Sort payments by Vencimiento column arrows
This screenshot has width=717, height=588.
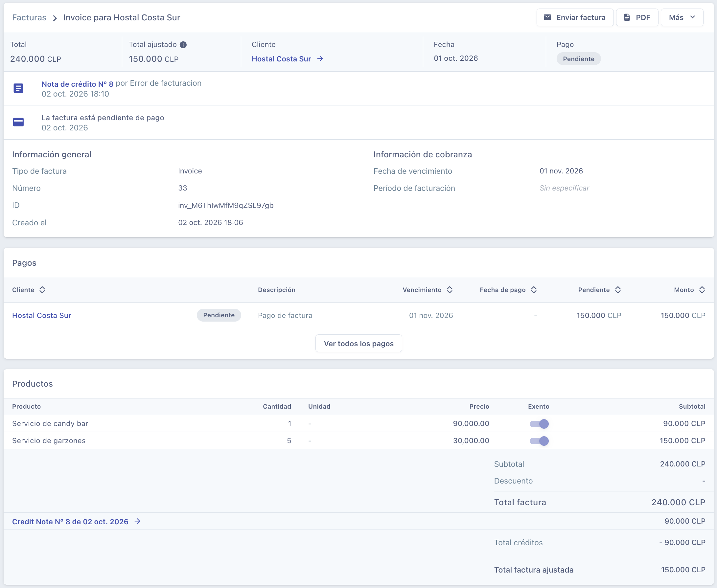coord(450,290)
